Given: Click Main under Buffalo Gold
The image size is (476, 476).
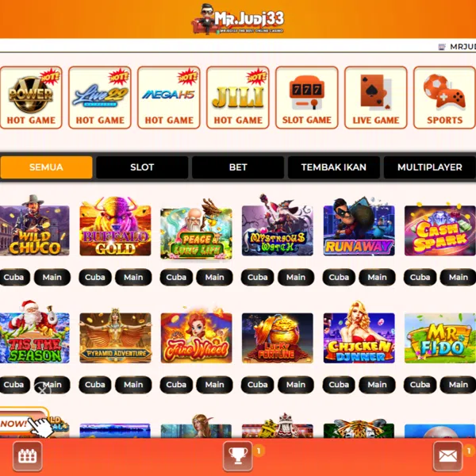Looking at the screenshot, I should point(133,277).
